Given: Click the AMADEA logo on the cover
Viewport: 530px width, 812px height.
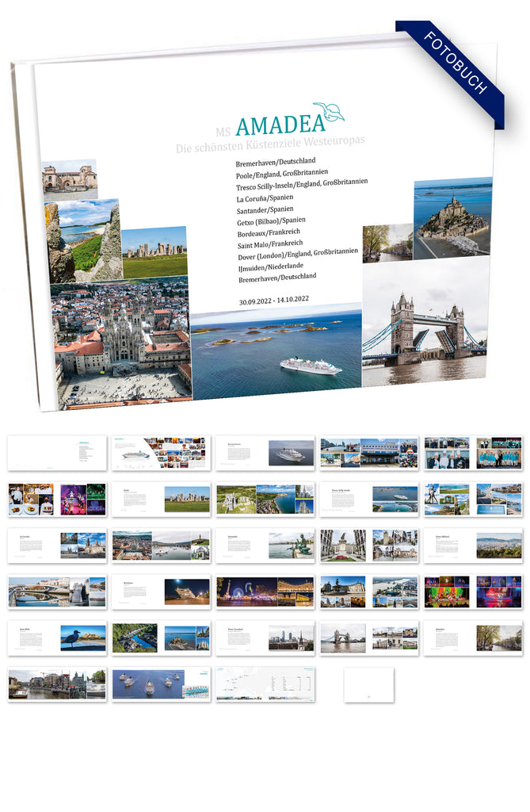Looking at the screenshot, I should (x=280, y=124).
